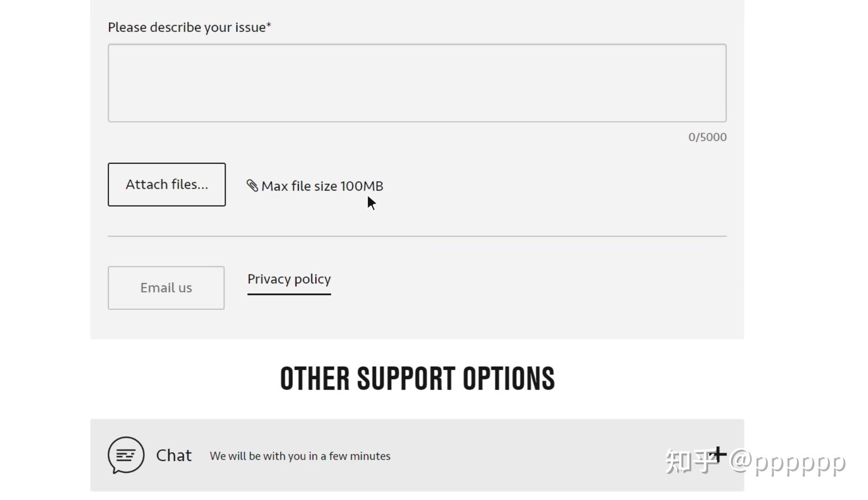This screenshot has width=868, height=500.
Task: Submit the form with Email us
Action: (x=166, y=288)
